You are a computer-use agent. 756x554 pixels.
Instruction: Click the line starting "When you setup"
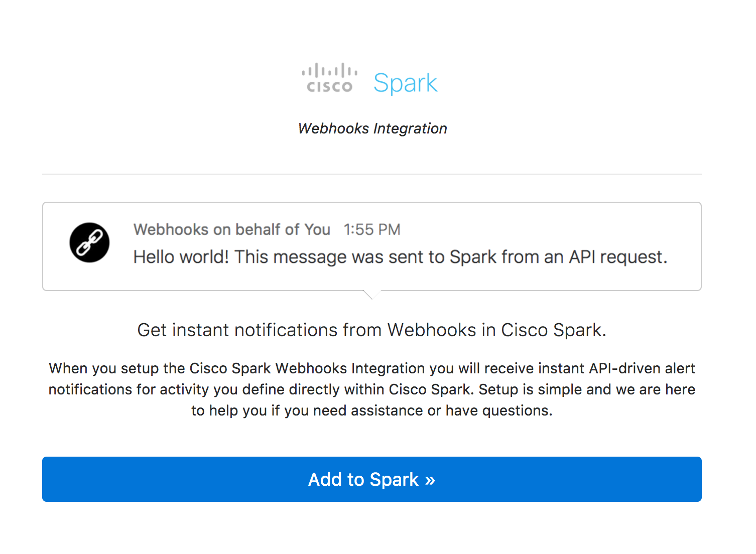[371, 368]
